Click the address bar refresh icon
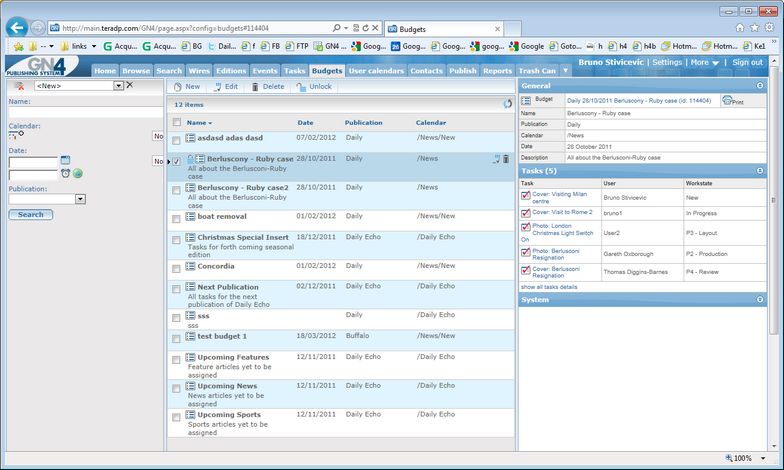Viewport: 784px width, 470px height. tap(366, 28)
